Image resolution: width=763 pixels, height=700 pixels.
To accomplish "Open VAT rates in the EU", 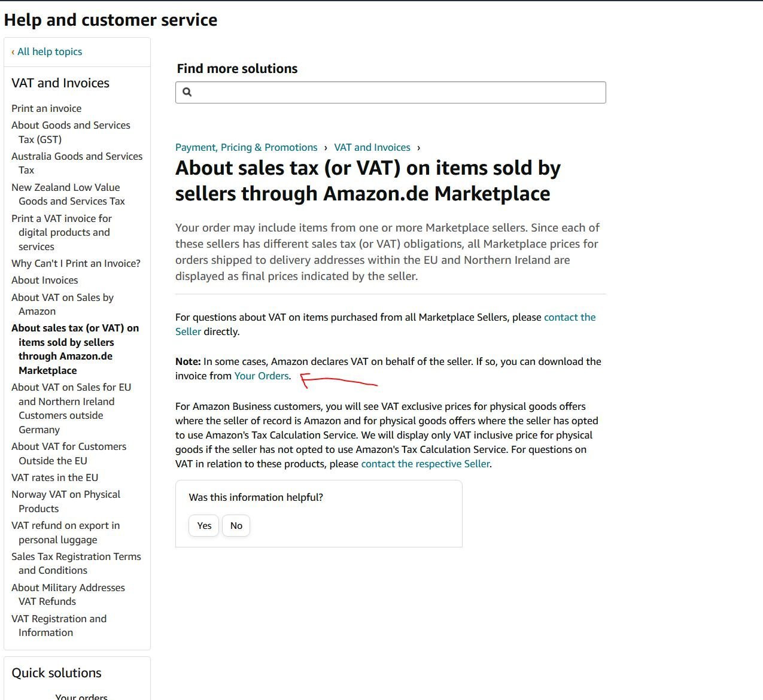I will (x=54, y=477).
